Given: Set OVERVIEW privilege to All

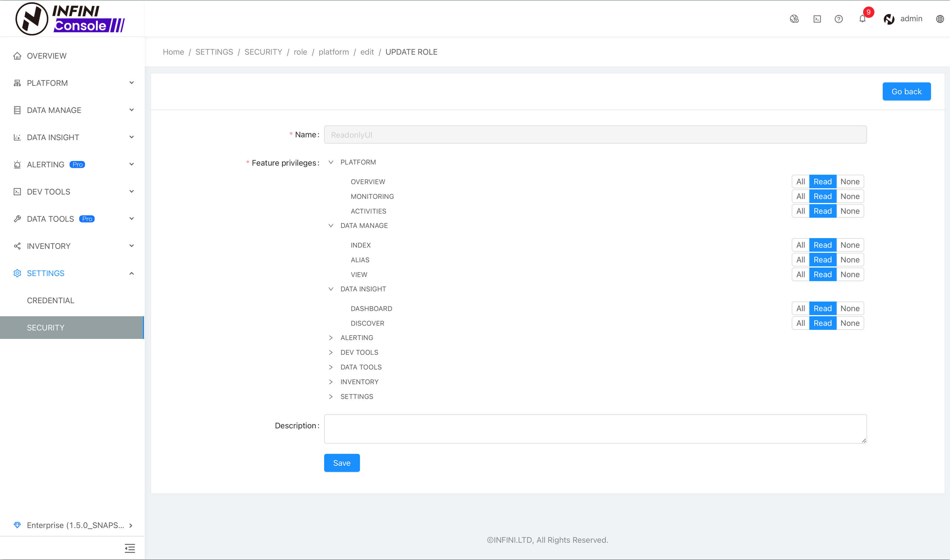Looking at the screenshot, I should (801, 181).
